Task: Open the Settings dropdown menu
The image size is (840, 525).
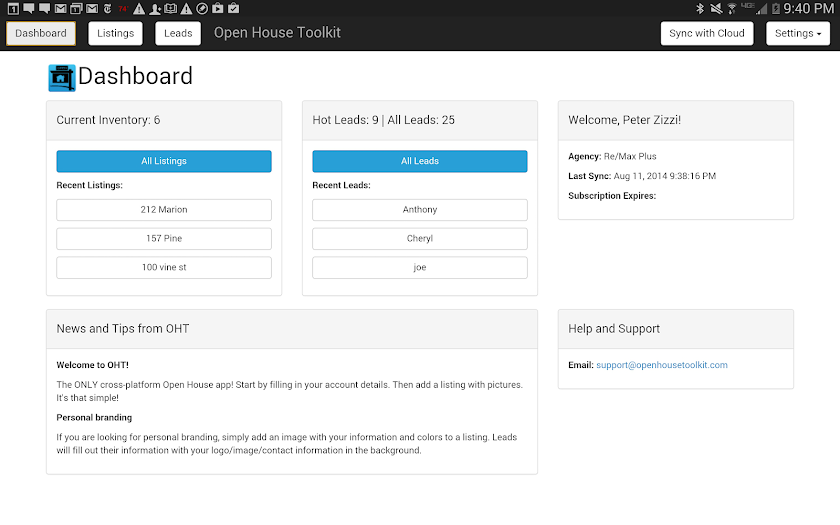Action: pos(798,33)
